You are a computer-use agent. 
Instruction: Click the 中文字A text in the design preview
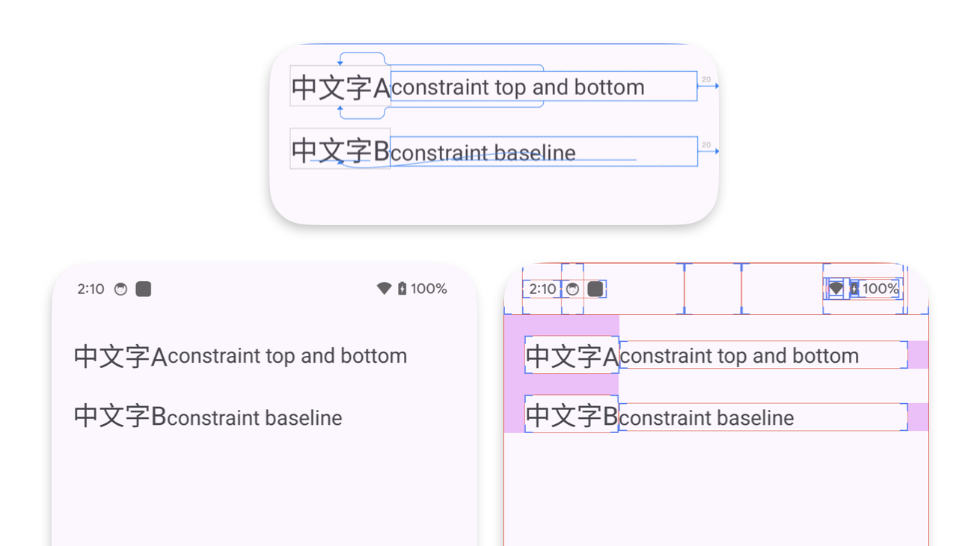tap(340, 86)
